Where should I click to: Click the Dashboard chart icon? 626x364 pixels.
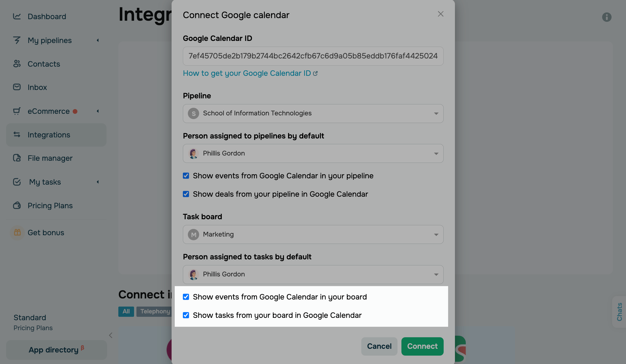(17, 16)
